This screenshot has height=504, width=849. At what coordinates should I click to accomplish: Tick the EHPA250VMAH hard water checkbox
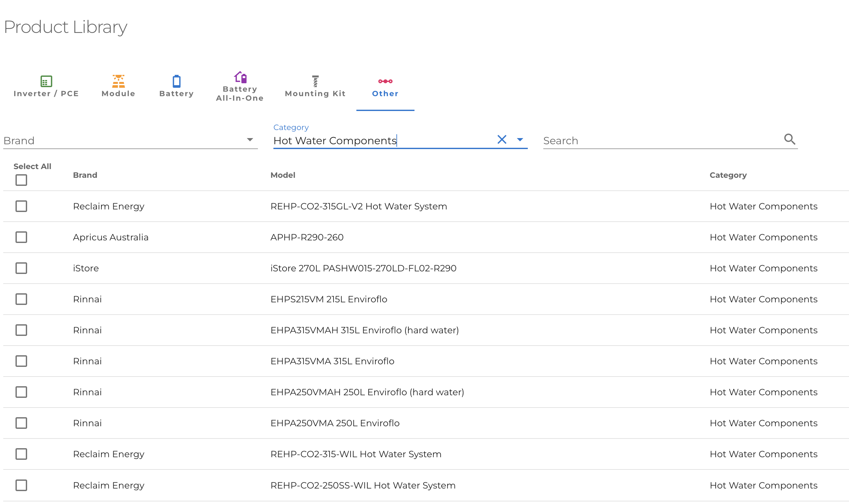coord(21,392)
